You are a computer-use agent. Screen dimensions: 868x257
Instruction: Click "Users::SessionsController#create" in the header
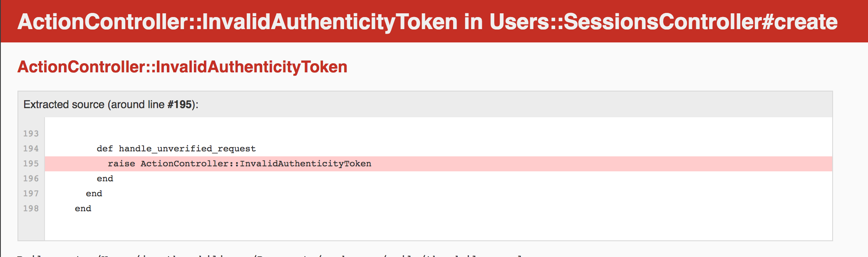point(663,22)
